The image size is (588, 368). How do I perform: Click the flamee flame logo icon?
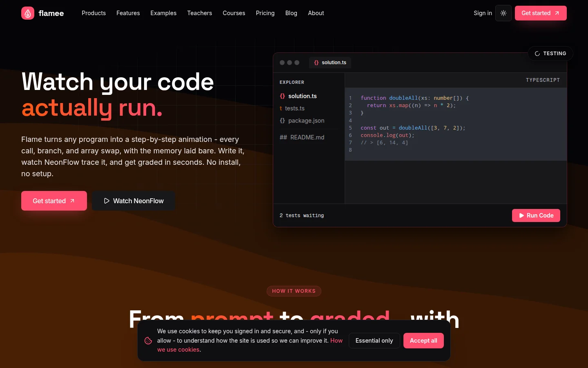[28, 13]
